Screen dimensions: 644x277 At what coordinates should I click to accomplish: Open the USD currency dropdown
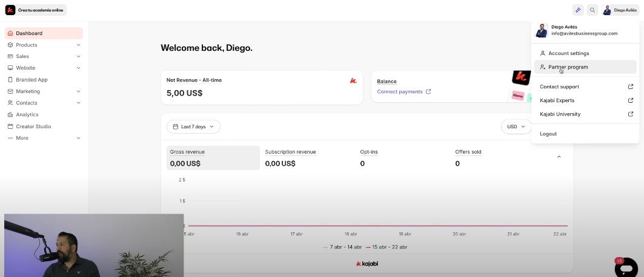tap(516, 126)
